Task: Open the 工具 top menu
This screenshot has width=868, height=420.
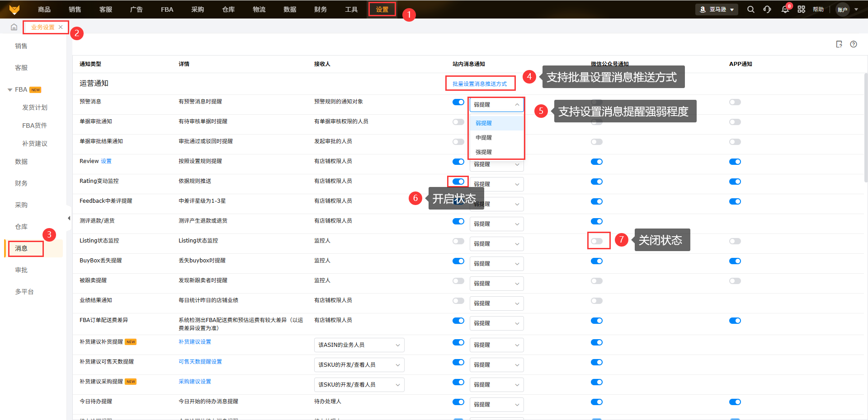Action: pyautogui.click(x=351, y=9)
